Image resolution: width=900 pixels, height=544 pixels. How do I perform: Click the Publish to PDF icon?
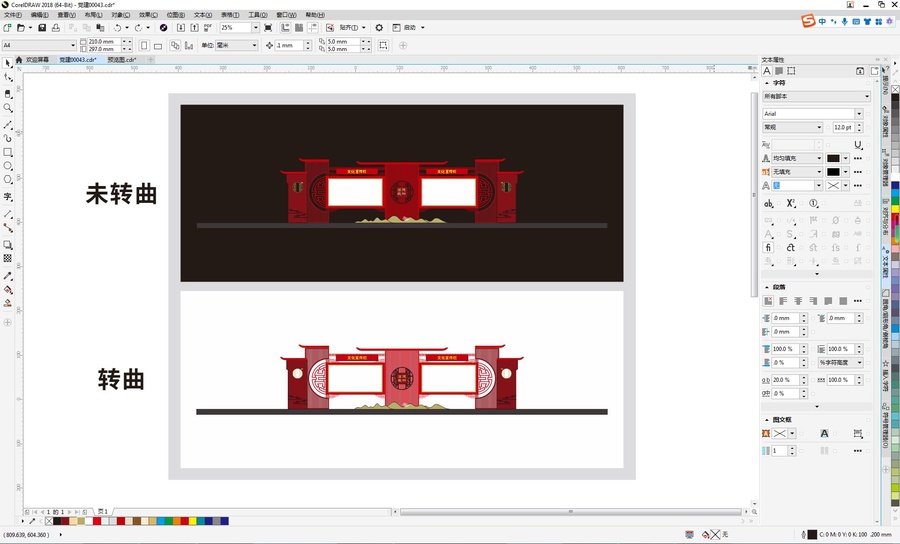pos(208,28)
